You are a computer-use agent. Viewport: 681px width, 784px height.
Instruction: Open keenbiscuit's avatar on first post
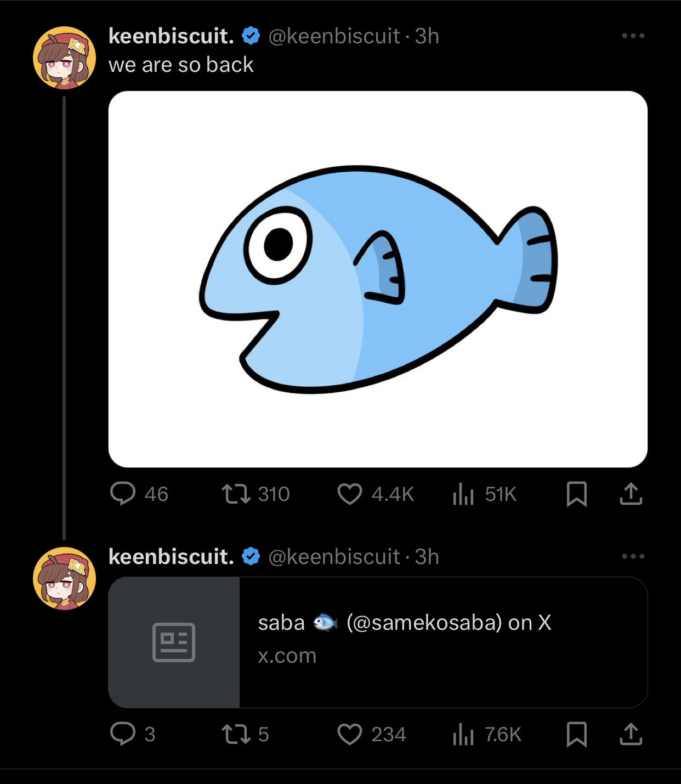click(64, 58)
